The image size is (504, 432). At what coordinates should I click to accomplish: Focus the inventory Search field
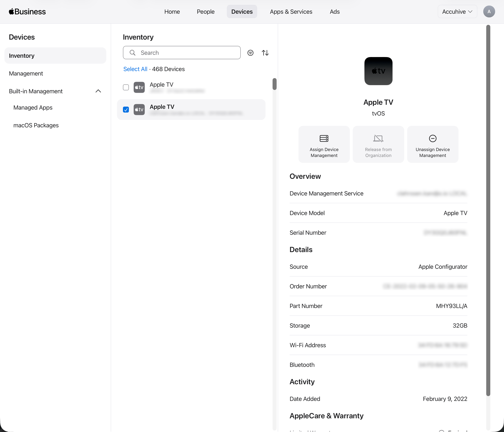(182, 53)
